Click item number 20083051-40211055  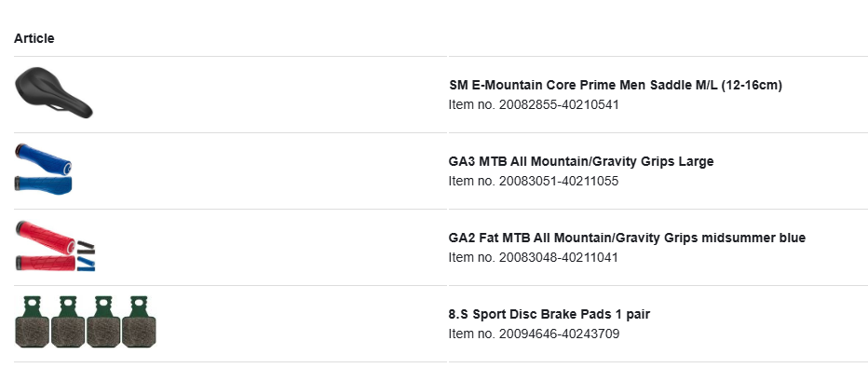533,181
